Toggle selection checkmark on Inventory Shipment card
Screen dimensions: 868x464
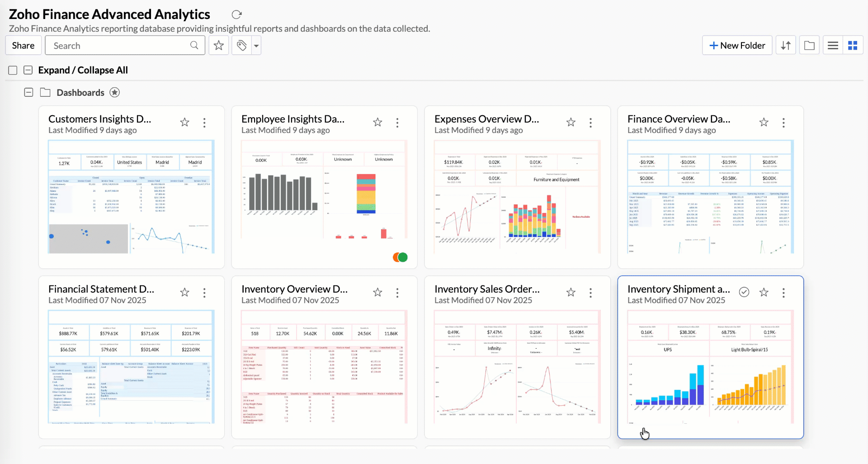[744, 293]
